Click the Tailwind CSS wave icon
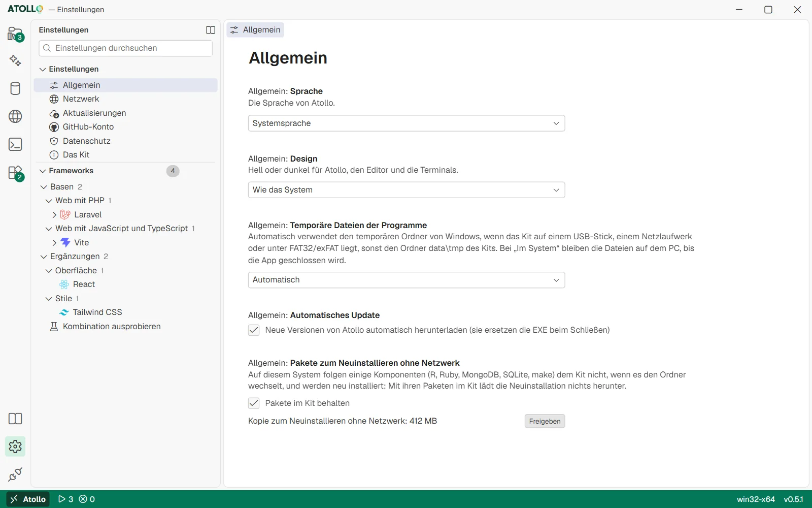Image resolution: width=812 pixels, height=508 pixels. pyautogui.click(x=64, y=312)
